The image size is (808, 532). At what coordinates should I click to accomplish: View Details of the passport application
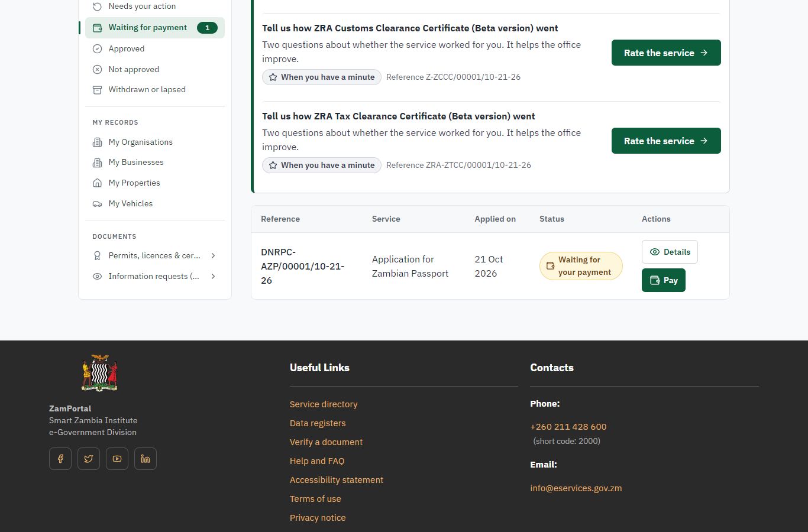[x=670, y=252]
